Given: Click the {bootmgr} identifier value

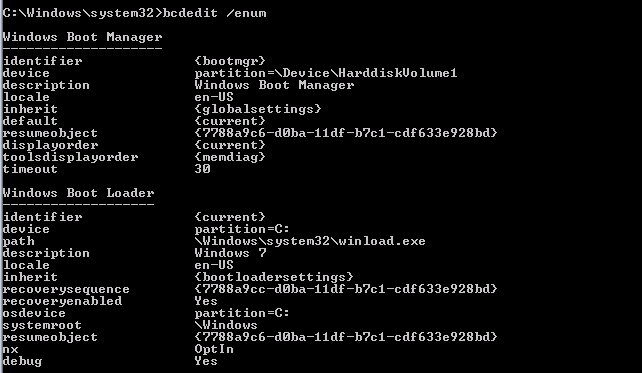Looking at the screenshot, I should (230, 61).
